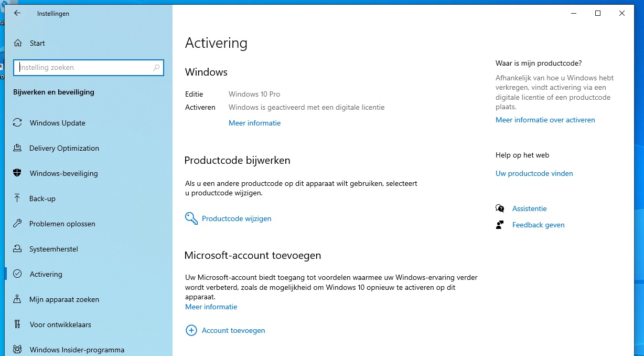Select the Mijn apparaat zoeken icon
Screen dimensions: 644x356
17,299
